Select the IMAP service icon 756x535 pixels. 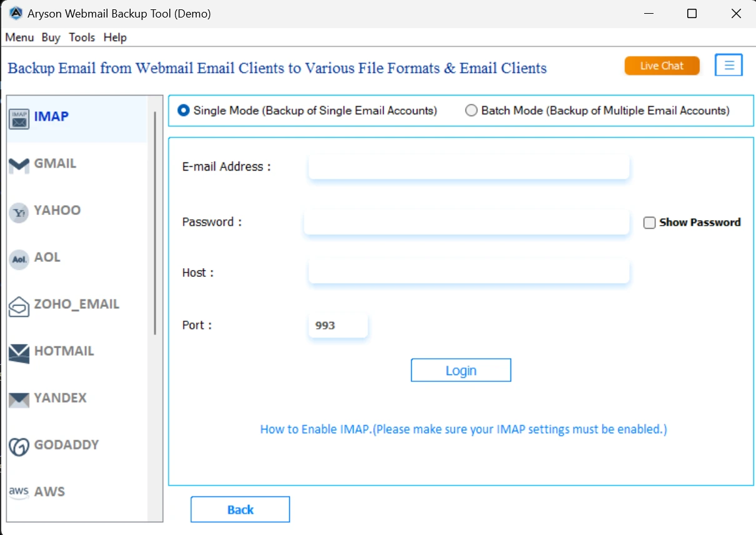(x=18, y=117)
